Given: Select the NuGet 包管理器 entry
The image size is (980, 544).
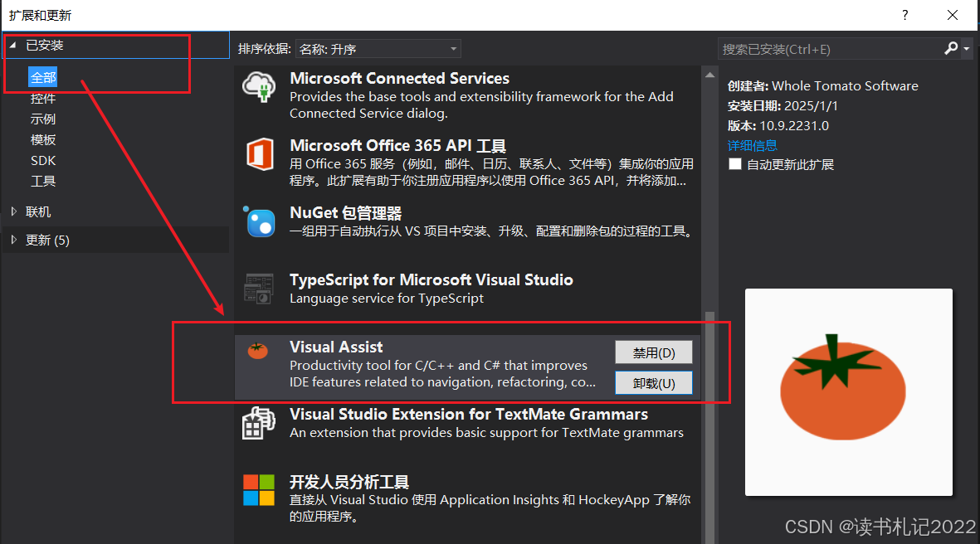Looking at the screenshot, I should tap(346, 213).
